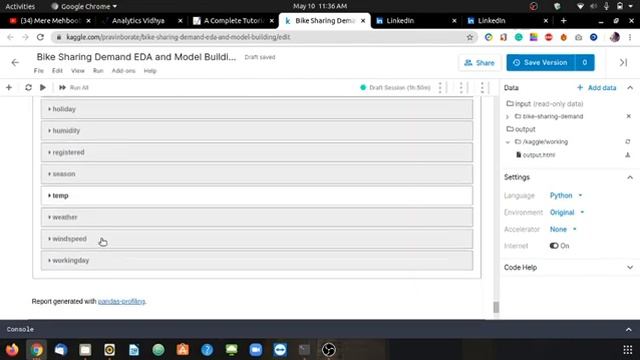Switch to the A Complete Tutorial tab
640x360 pixels.
pos(233,21)
